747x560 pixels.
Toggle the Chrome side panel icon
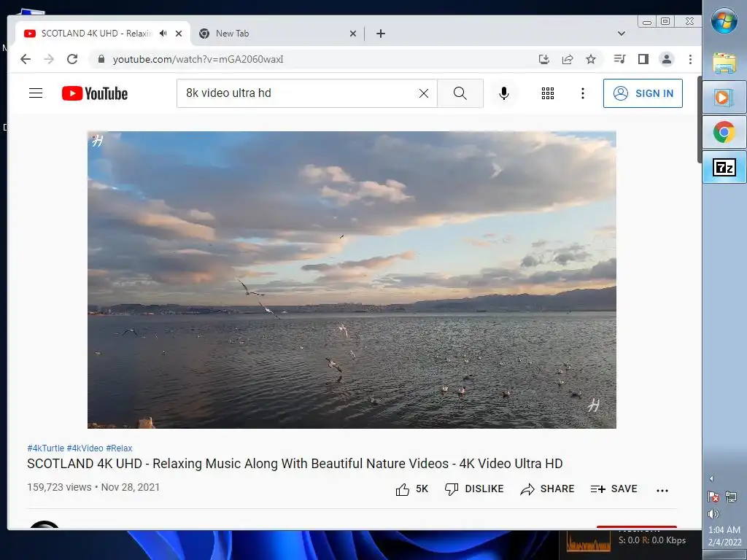tap(643, 59)
